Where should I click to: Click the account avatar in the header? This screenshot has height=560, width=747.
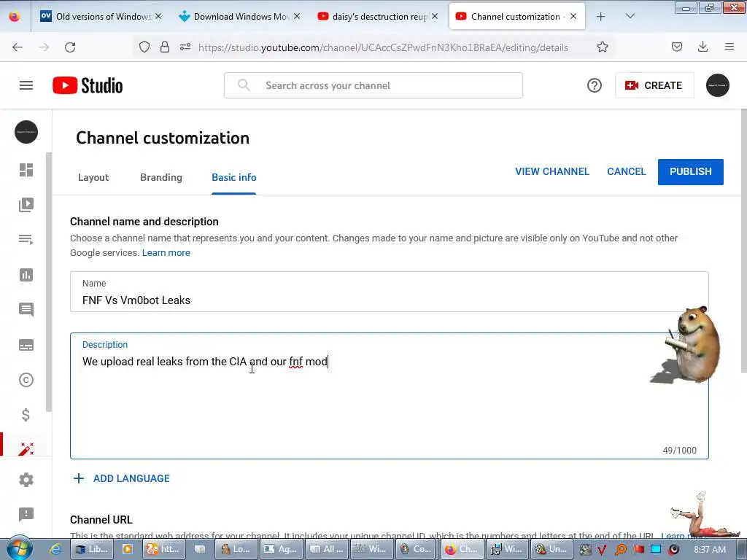point(718,85)
